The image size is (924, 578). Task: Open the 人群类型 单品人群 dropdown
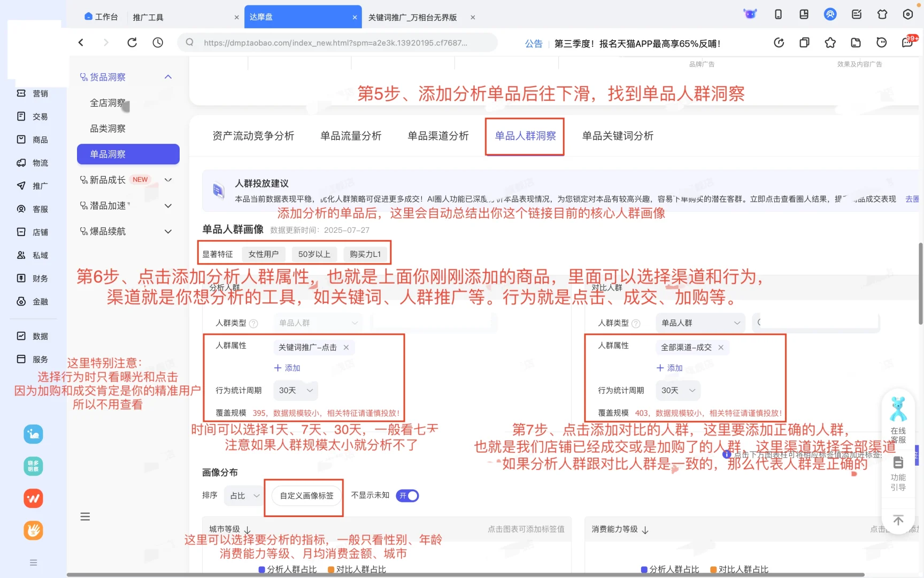pos(318,322)
